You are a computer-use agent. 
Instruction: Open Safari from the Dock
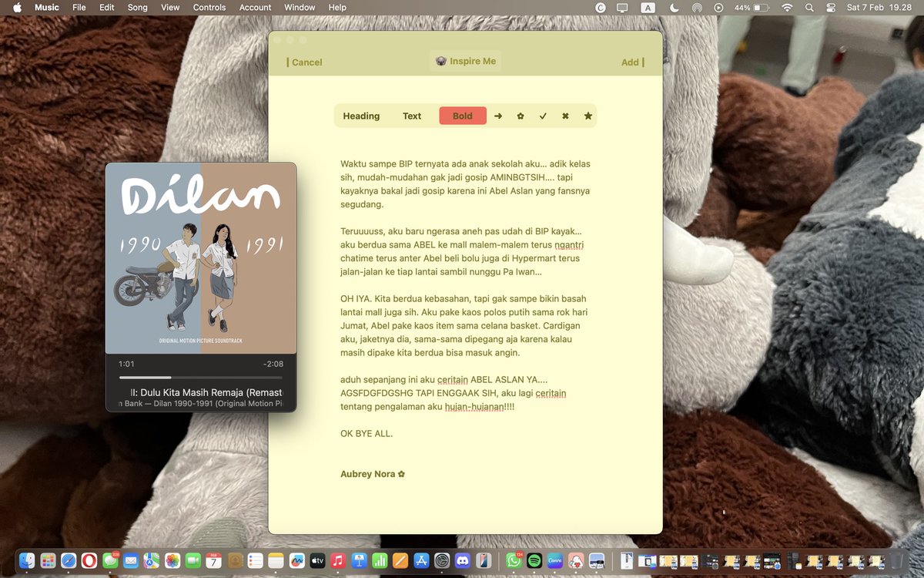click(x=69, y=561)
